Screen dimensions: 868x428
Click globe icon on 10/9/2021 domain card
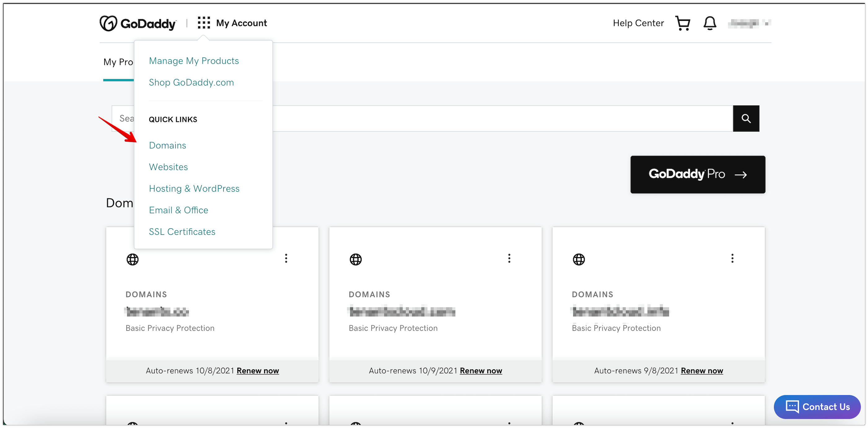(x=356, y=260)
